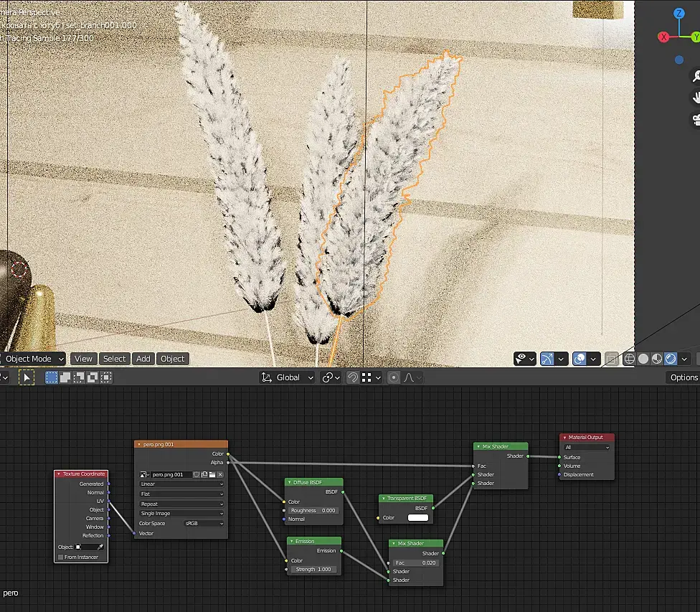700x612 pixels.
Task: Click the proportional falloff curve icon
Action: [x=409, y=378]
